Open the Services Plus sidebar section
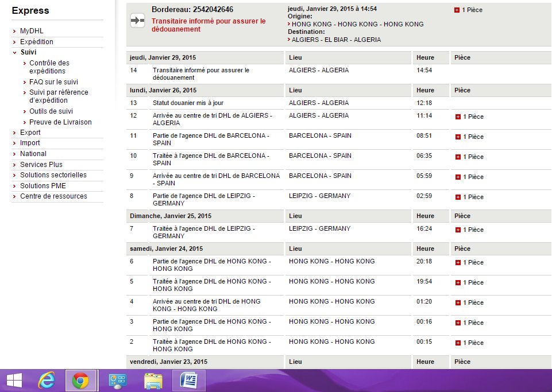The height and width of the screenshot is (392, 552). [x=41, y=164]
